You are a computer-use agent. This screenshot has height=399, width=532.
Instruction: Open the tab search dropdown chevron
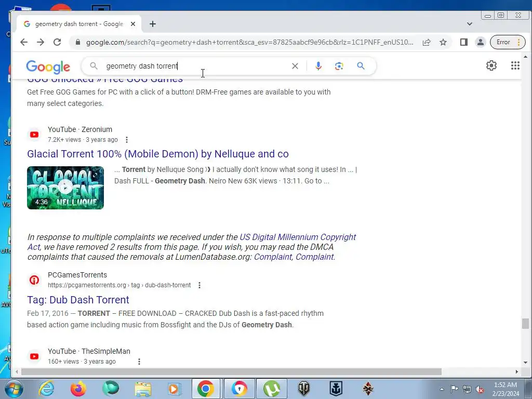point(470,24)
